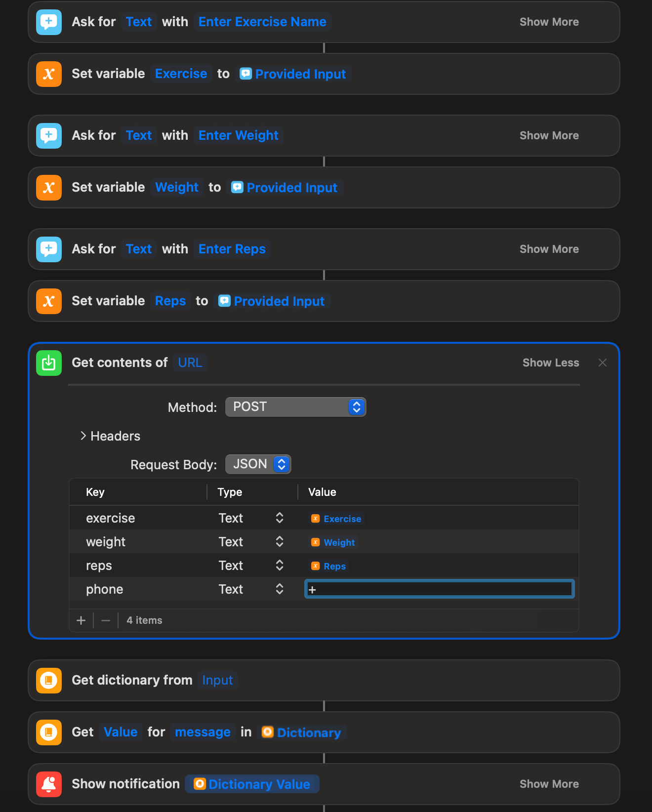Click the red Show notification bell icon

coord(49,784)
